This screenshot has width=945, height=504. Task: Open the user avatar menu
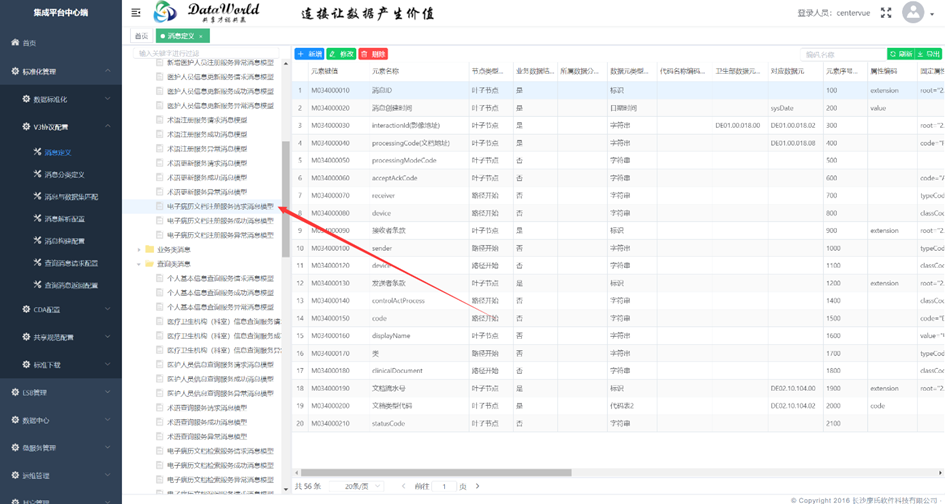pos(913,12)
